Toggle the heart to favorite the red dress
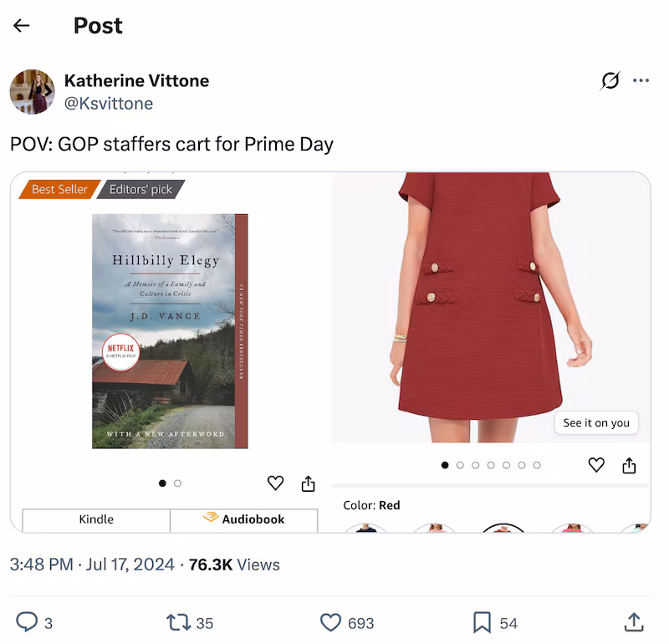The image size is (669, 644). pyautogui.click(x=596, y=465)
